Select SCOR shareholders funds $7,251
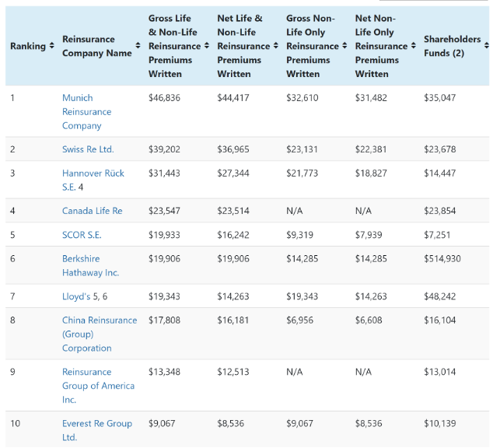 coord(437,235)
